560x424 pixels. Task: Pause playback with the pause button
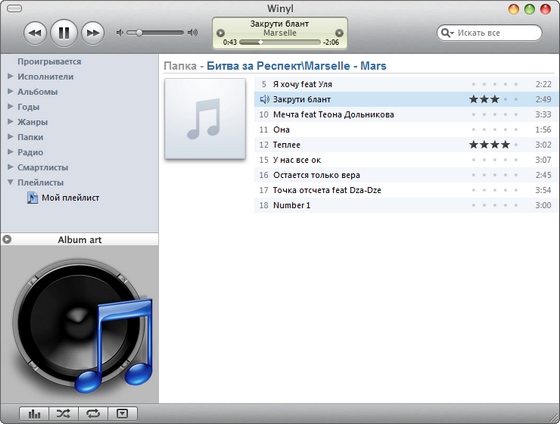pos(64,33)
